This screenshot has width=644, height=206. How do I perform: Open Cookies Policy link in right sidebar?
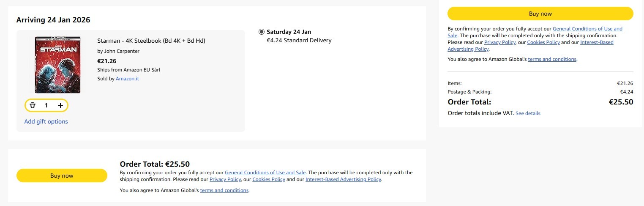543,42
